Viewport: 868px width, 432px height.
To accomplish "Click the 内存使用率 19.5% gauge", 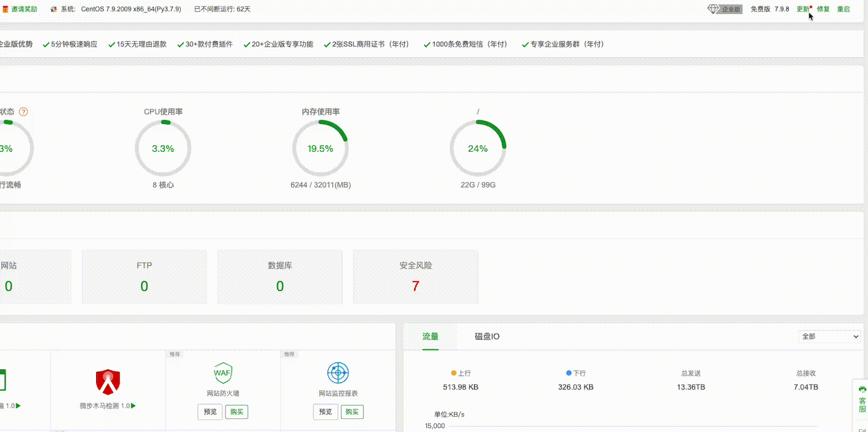I will point(320,148).
